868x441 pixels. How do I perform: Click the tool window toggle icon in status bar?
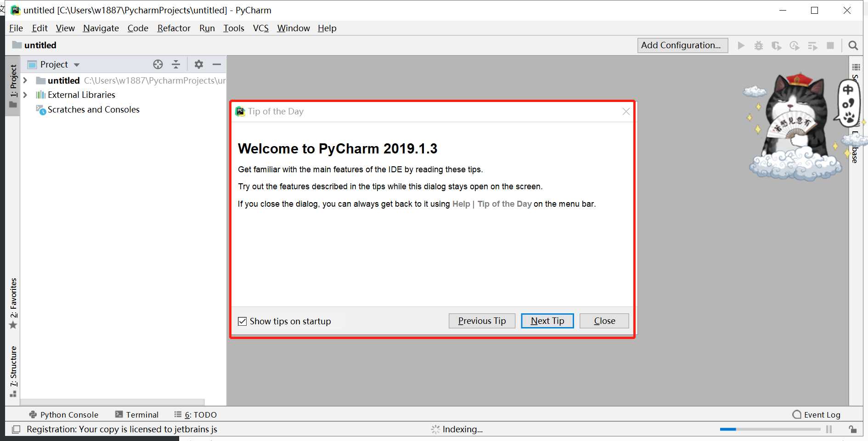(16, 429)
